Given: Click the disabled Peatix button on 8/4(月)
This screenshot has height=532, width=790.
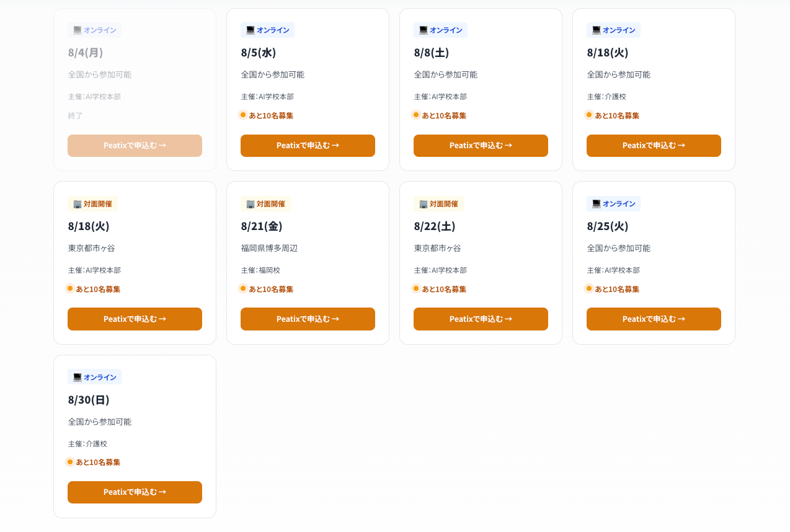Looking at the screenshot, I should [135, 146].
